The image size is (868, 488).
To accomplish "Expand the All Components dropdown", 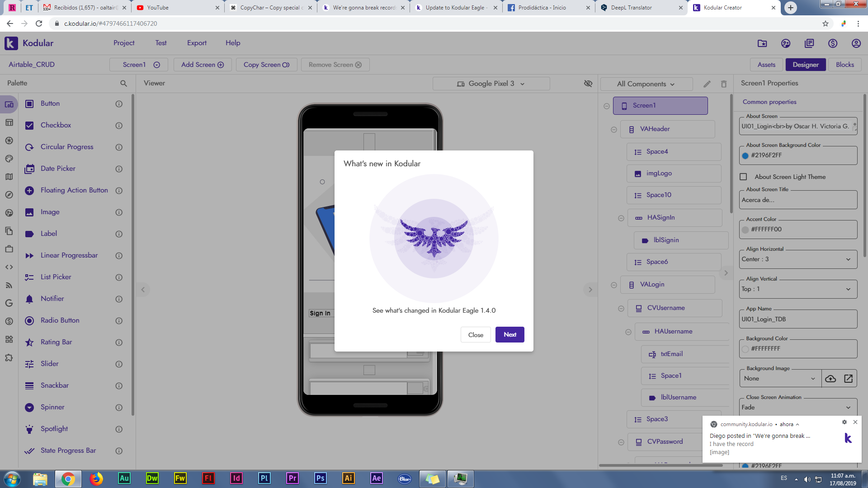I will coord(646,84).
